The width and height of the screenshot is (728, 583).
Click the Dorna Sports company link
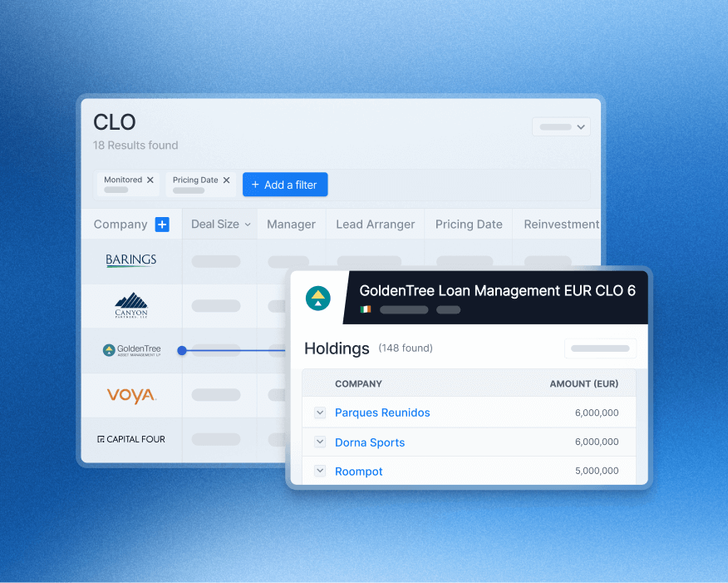point(369,442)
